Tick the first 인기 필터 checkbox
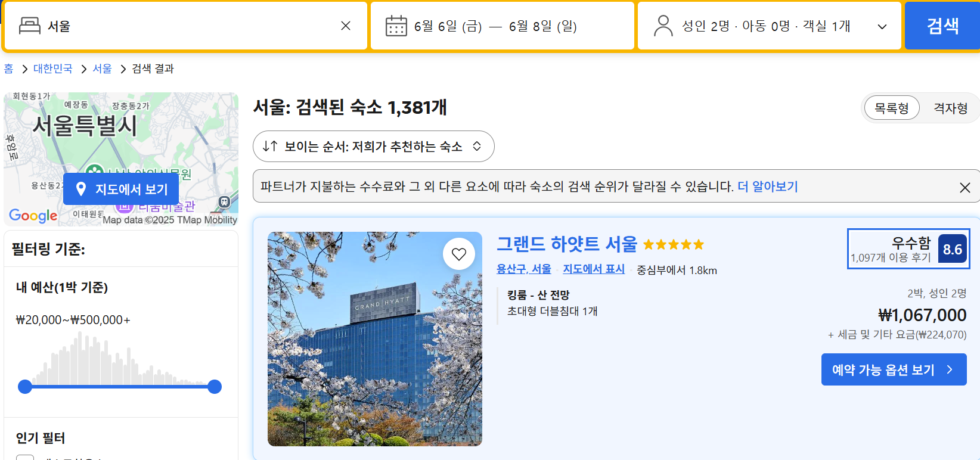980x460 pixels. tap(25, 457)
